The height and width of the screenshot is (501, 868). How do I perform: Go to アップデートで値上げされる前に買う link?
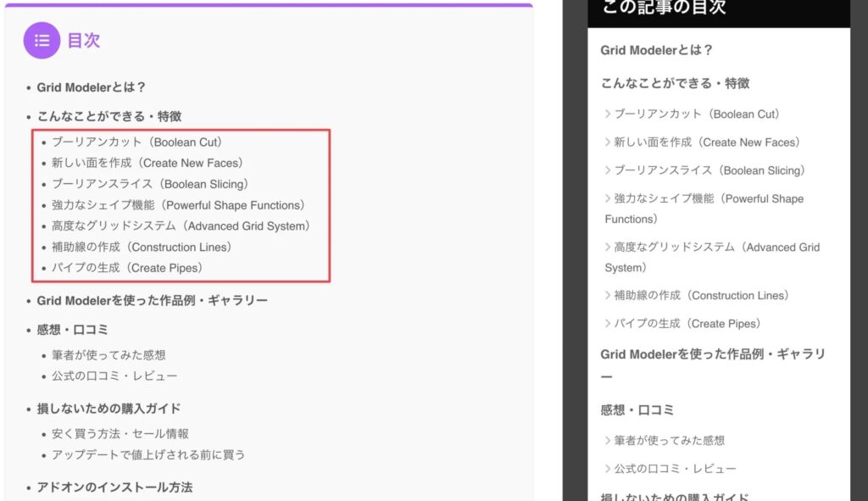[x=148, y=455]
